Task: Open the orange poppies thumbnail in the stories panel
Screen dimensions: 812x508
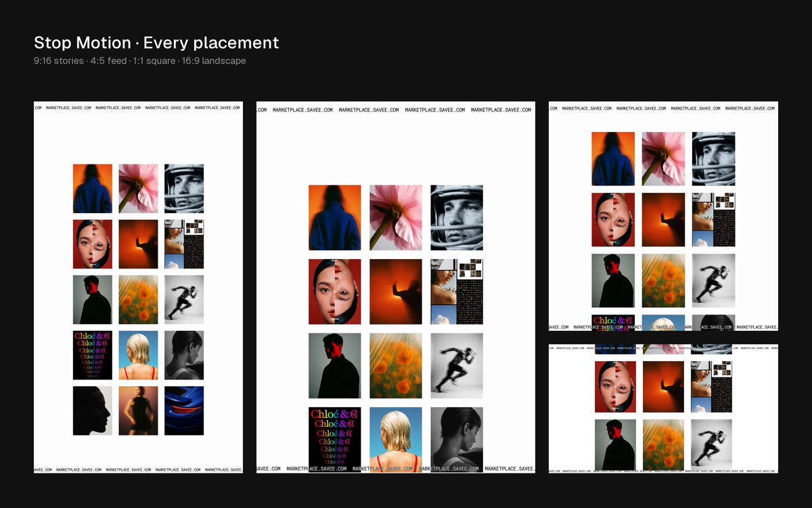Action: [x=139, y=300]
